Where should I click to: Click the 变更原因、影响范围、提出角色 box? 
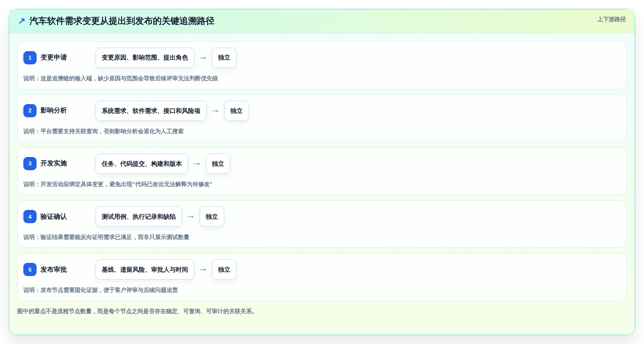coord(145,58)
